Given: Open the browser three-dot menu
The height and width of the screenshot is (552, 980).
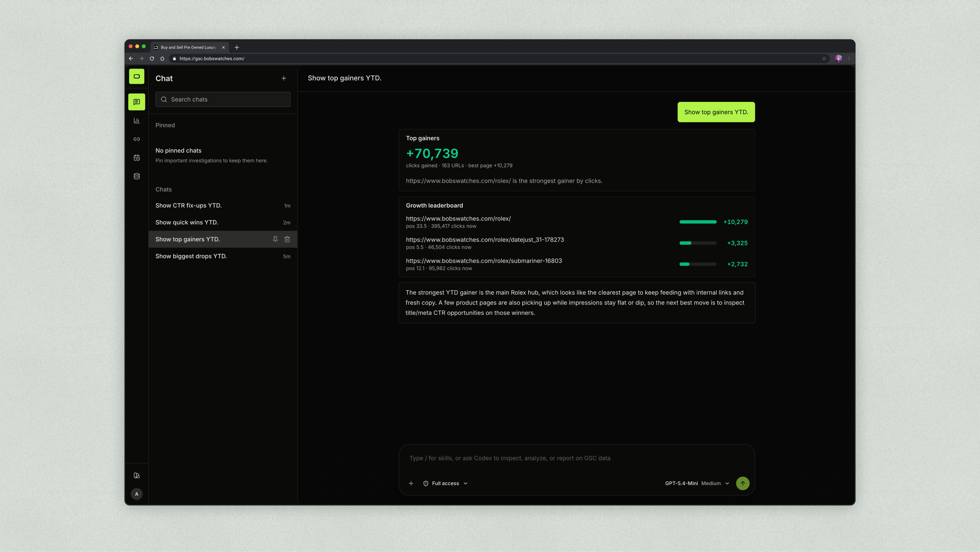Looking at the screenshot, I should click(x=849, y=59).
